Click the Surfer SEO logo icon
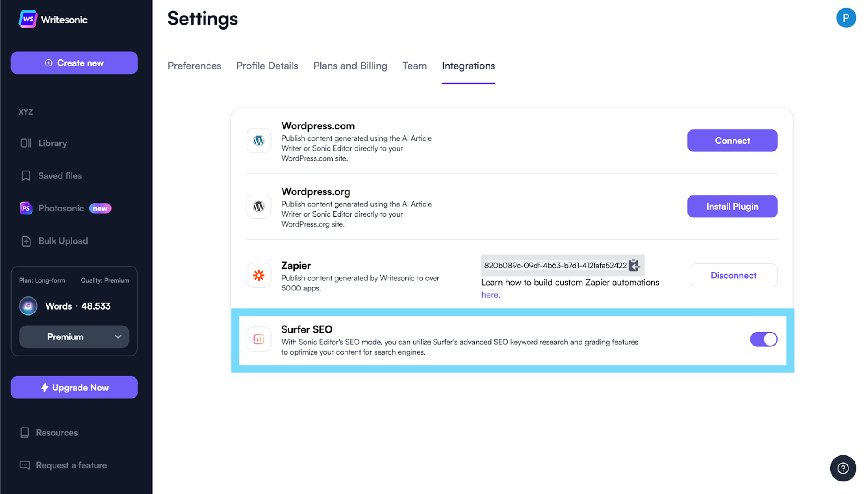 pyautogui.click(x=259, y=339)
